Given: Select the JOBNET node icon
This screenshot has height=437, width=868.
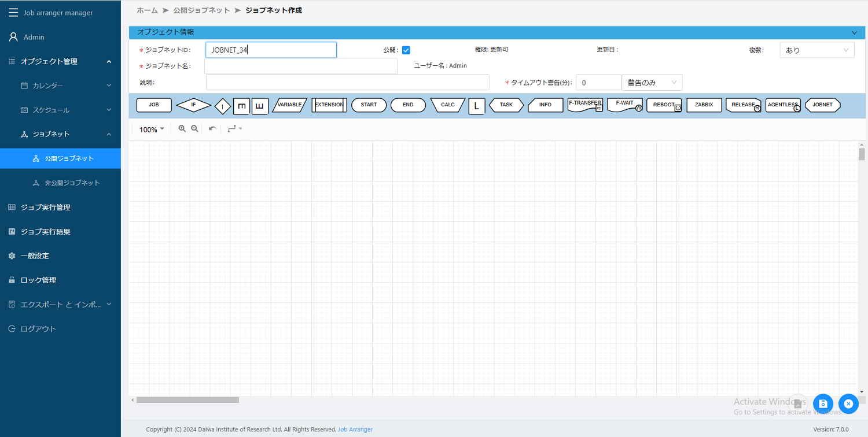Looking at the screenshot, I should pyautogui.click(x=822, y=105).
